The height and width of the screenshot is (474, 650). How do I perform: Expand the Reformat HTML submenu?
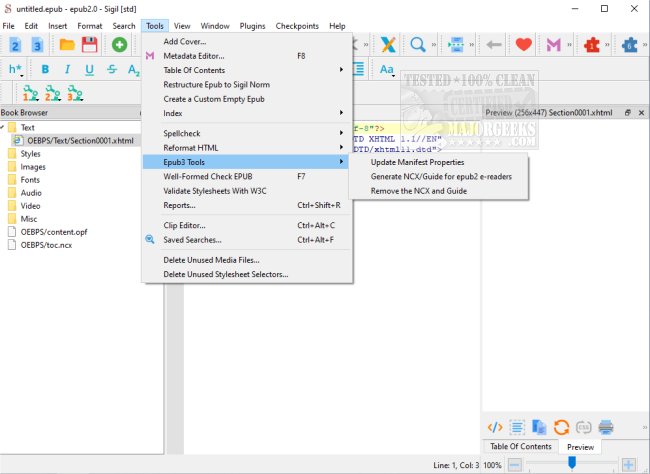[x=247, y=148]
